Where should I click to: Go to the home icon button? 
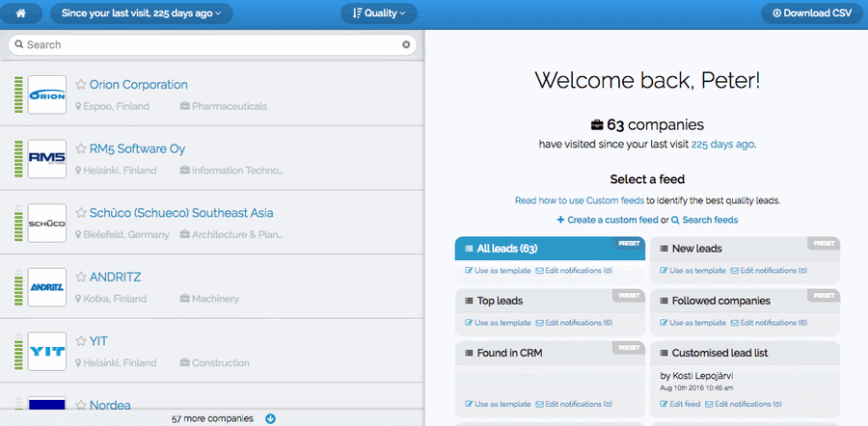click(x=21, y=13)
